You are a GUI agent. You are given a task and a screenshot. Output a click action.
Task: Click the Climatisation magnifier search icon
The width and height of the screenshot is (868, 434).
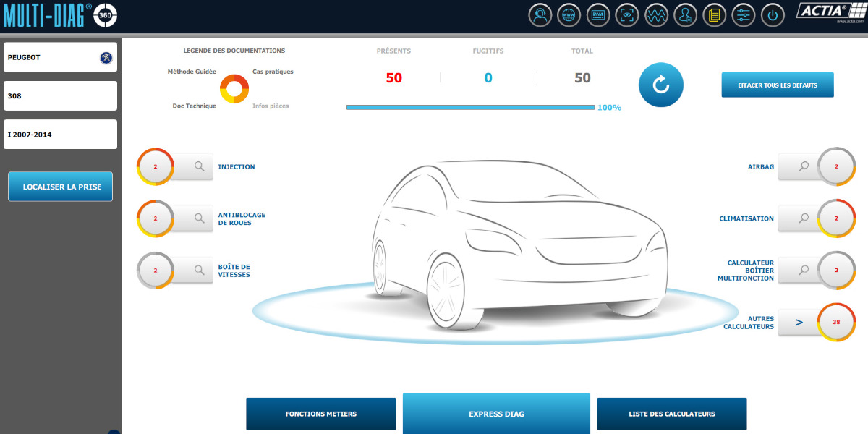click(x=804, y=218)
